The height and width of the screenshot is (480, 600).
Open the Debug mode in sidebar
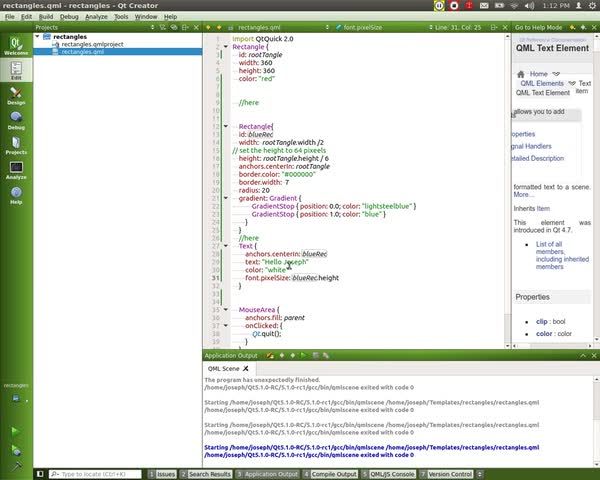[16, 120]
